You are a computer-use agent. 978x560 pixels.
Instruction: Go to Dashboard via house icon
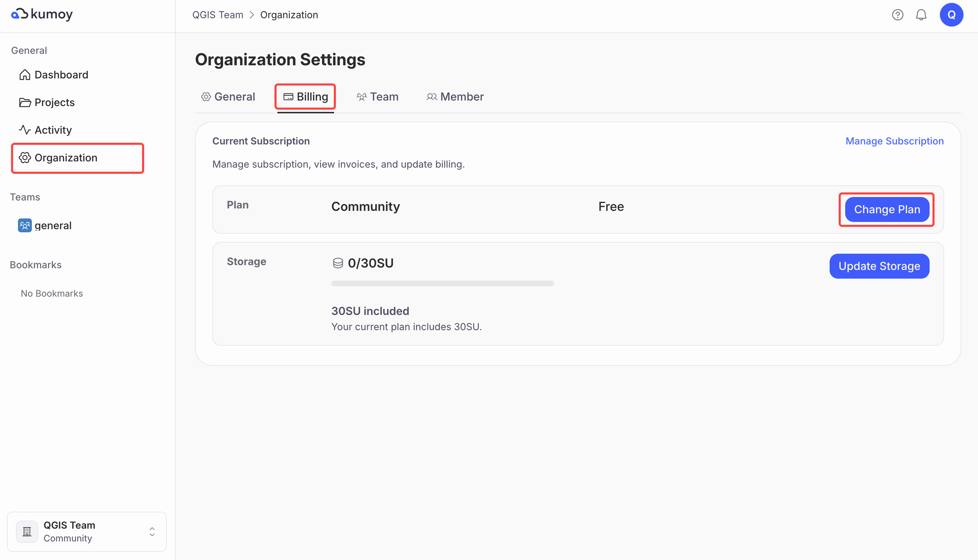click(x=24, y=74)
